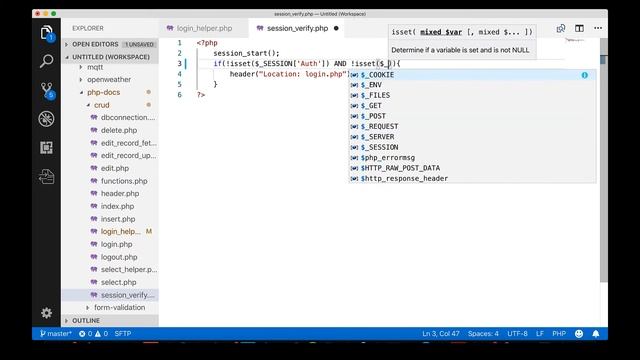
Task: Open the Extensions view icon
Action: tap(47, 148)
